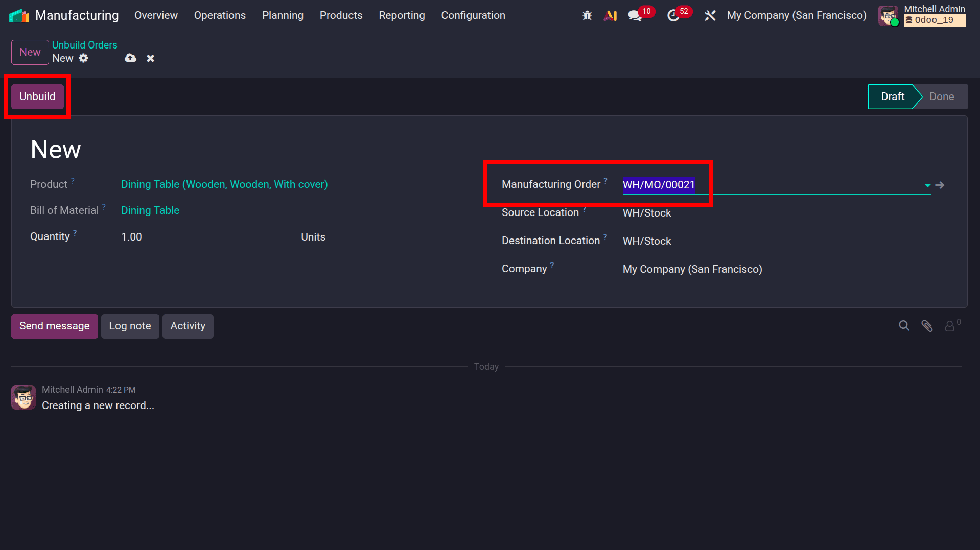
Task: Open the Operations menu
Action: (220, 15)
